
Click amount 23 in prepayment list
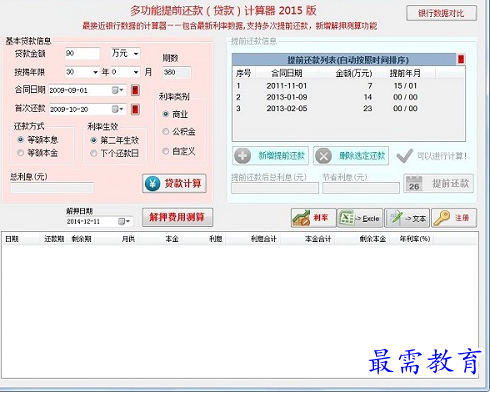tap(368, 108)
